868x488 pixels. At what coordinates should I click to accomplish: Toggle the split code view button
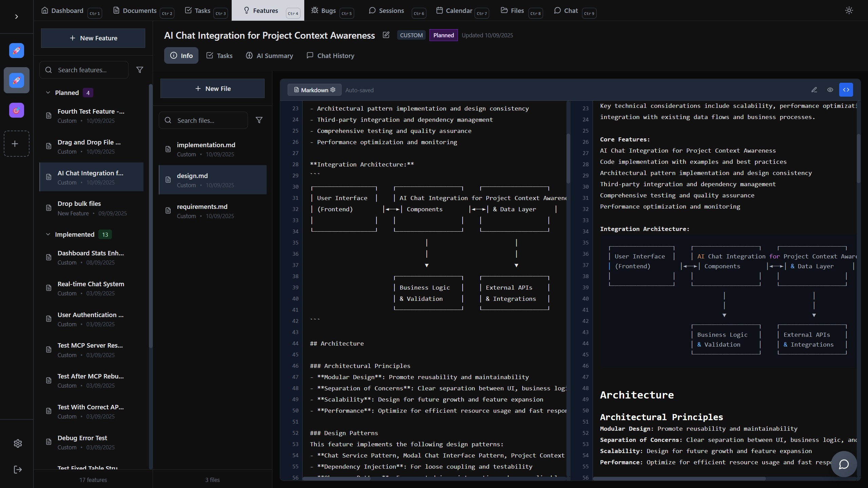846,90
